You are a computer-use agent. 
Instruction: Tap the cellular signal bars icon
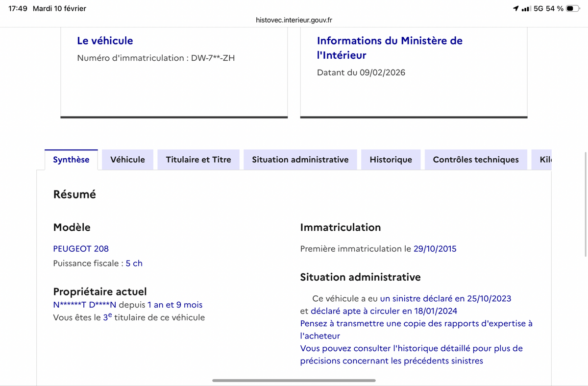point(526,8)
